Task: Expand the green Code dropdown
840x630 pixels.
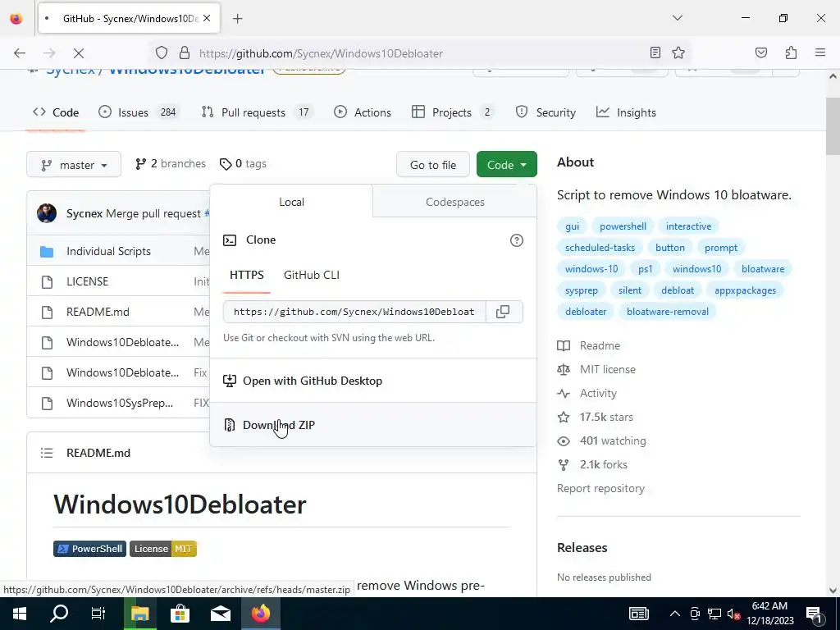Action: coord(506,165)
